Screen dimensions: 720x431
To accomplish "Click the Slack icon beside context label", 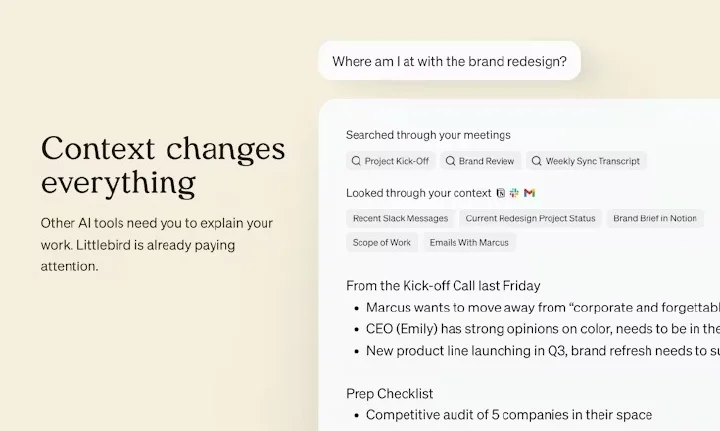I will click(x=514, y=193).
